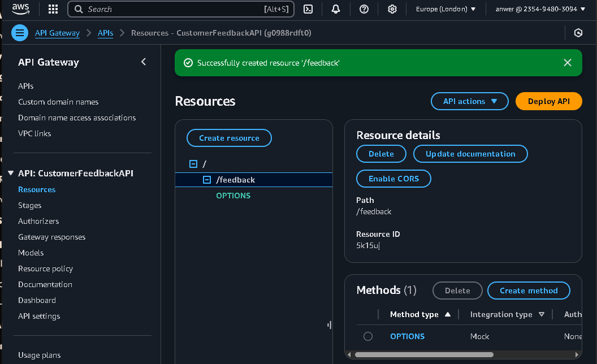Click the Deploy API button
Image resolution: width=597 pixels, height=364 pixels.
click(x=548, y=101)
